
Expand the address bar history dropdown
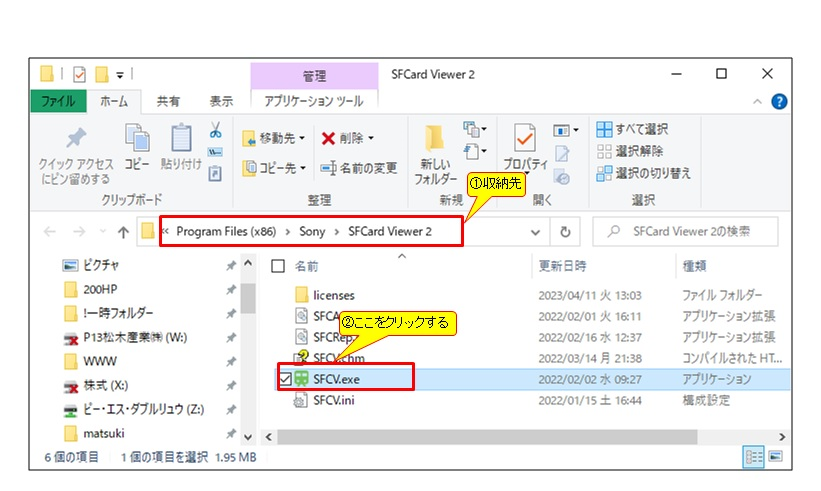(535, 232)
